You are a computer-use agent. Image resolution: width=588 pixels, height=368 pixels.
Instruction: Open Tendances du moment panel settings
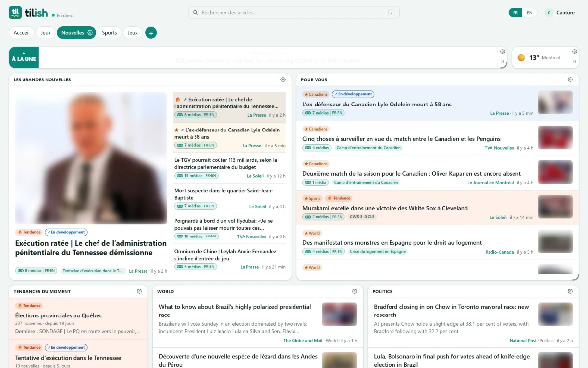pyautogui.click(x=139, y=291)
